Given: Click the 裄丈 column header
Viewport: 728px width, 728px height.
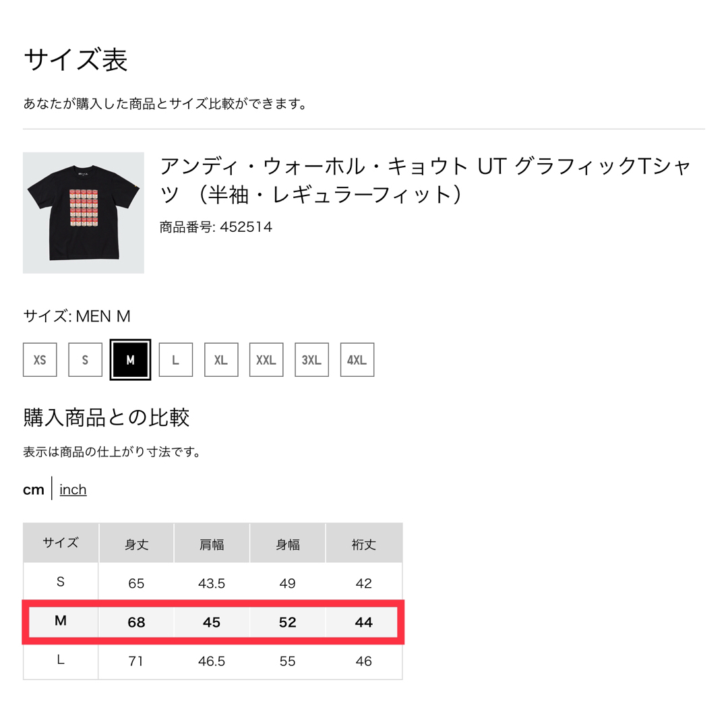Looking at the screenshot, I should coord(363,543).
